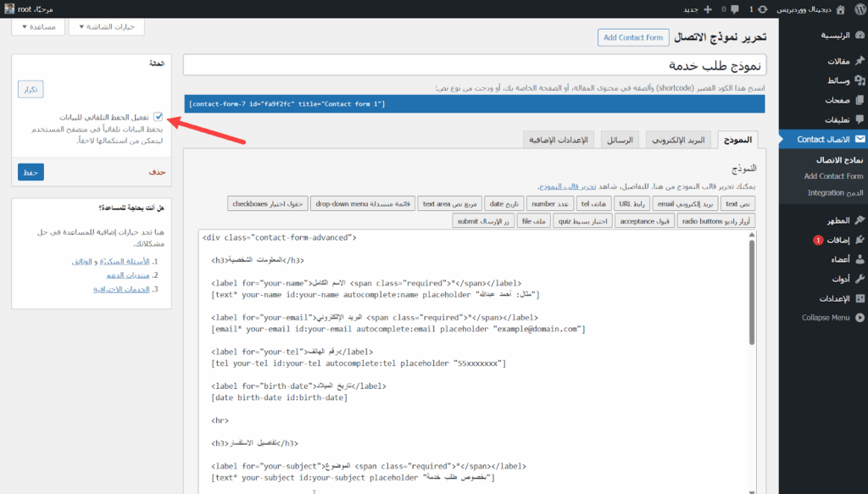Insert an email بريد إلكتروني tag

[x=685, y=203]
